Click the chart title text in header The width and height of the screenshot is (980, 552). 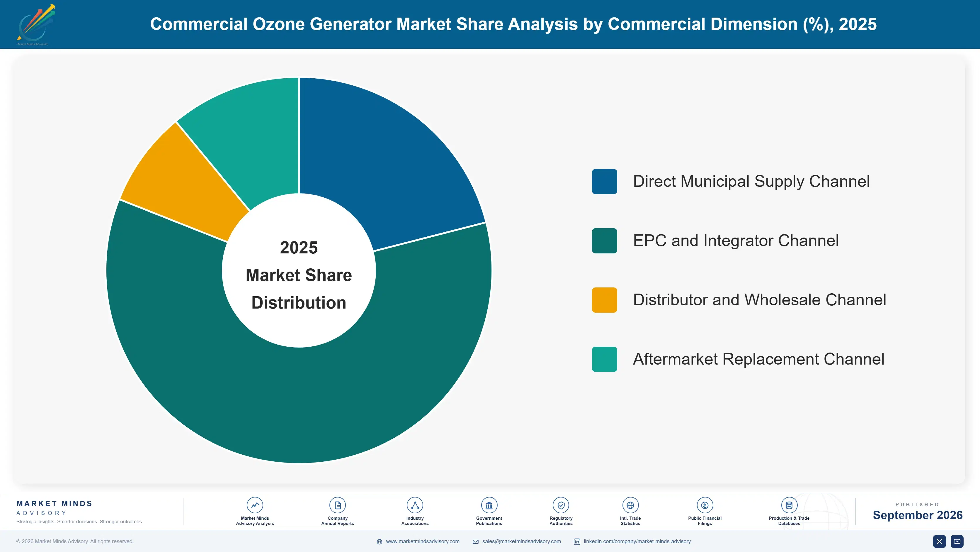[513, 24]
